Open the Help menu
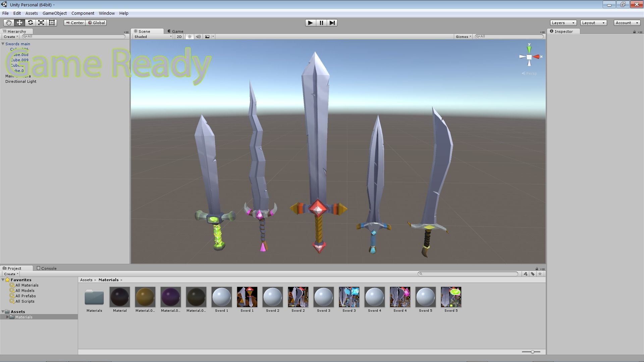The height and width of the screenshot is (362, 644). [124, 13]
